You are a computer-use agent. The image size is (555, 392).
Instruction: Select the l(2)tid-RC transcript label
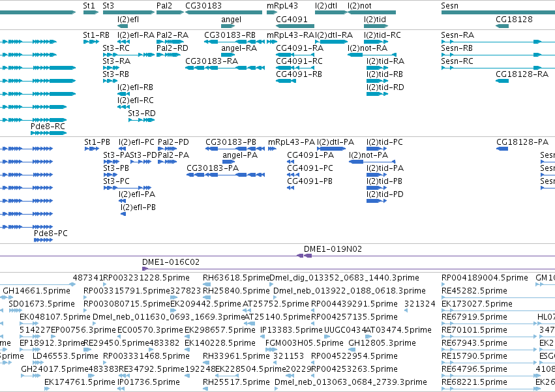tap(382, 35)
